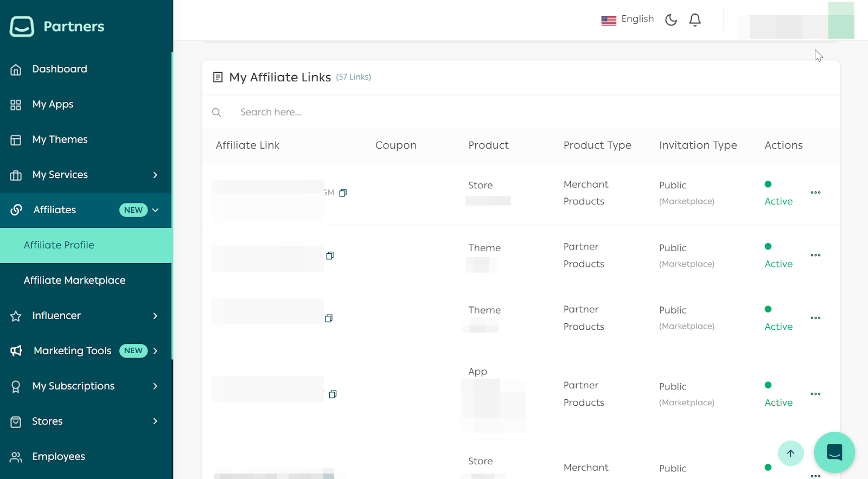Open My Themes page
Image resolution: width=868 pixels, height=479 pixels.
[60, 139]
